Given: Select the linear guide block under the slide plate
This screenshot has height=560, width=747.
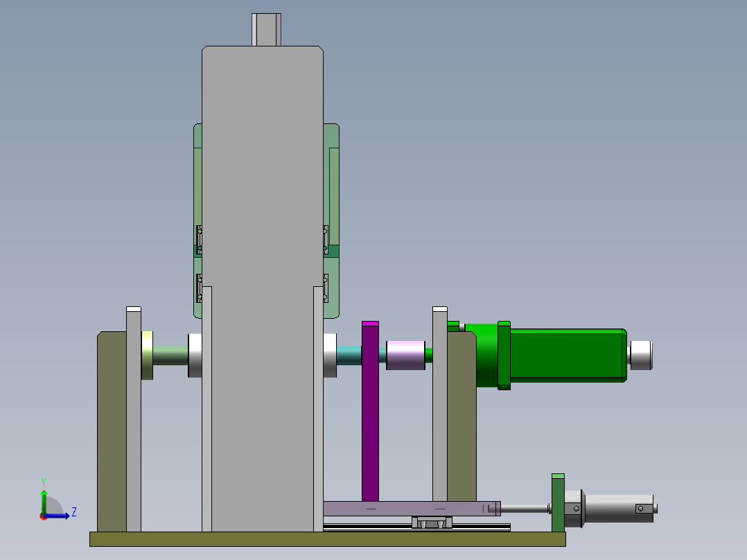Looking at the screenshot, I should pos(432,523).
